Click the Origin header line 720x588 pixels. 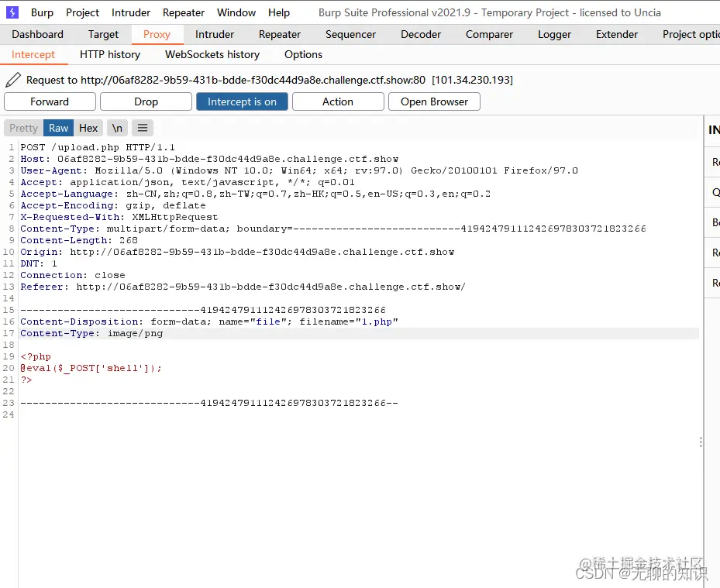click(x=237, y=252)
